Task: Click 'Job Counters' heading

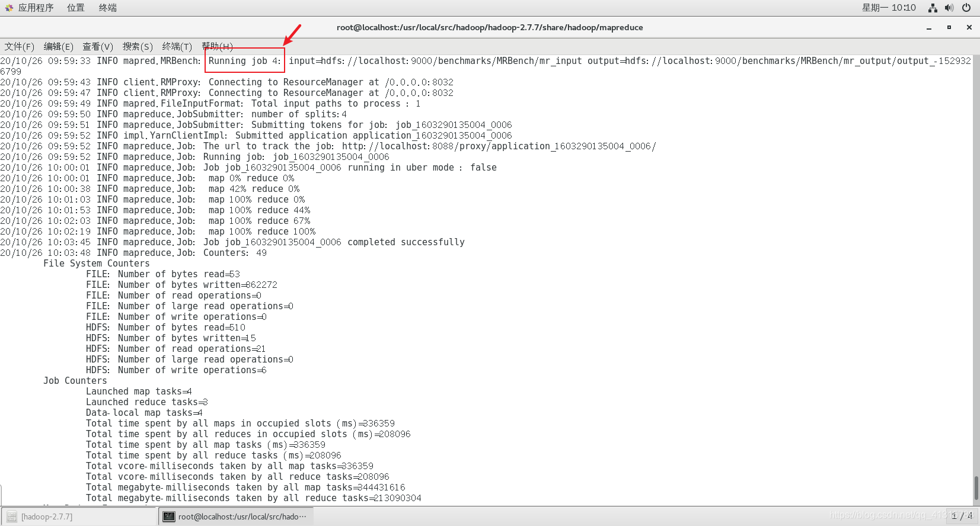Action: 75,380
